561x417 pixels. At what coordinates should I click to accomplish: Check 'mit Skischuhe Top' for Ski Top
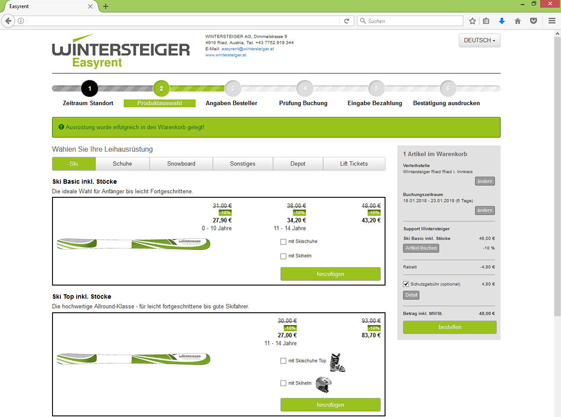click(283, 361)
